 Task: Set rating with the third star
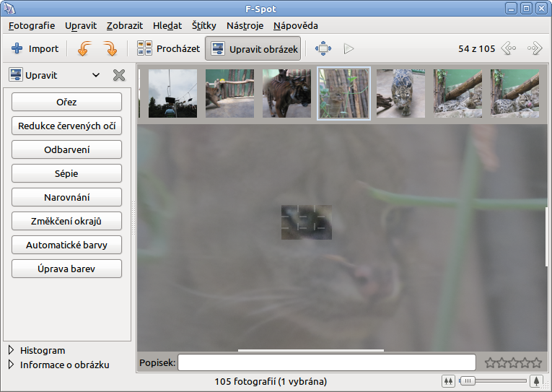(513, 362)
